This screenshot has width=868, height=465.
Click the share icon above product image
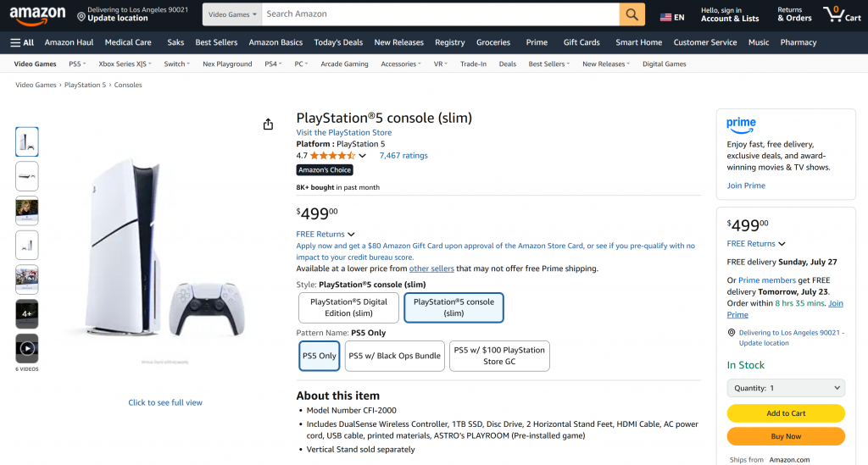click(269, 125)
